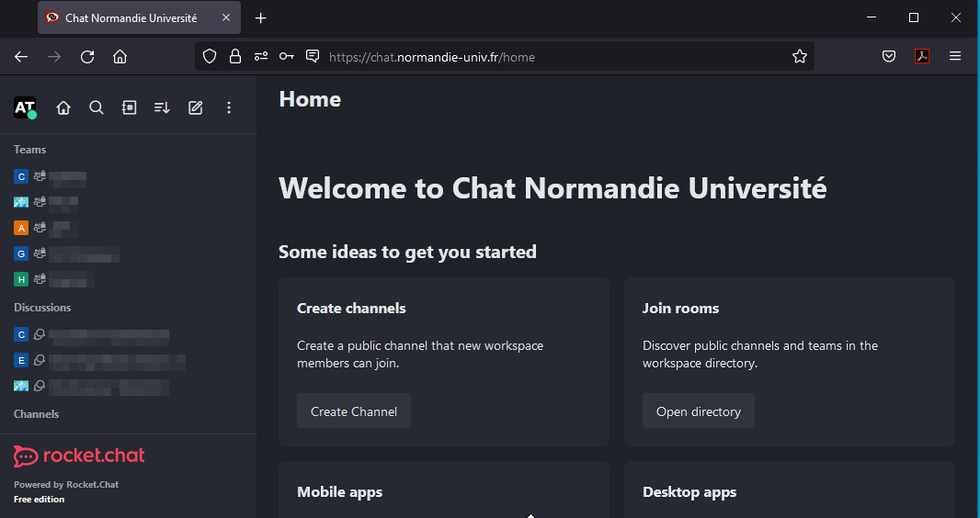Screen dimensions: 980x518
Task: Click the AT user avatar
Action: tap(25, 107)
